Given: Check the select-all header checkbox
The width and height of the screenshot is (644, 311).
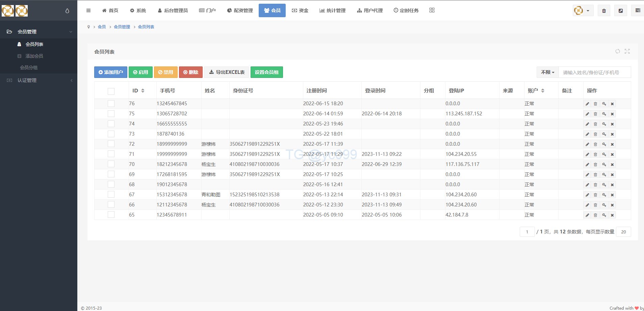Looking at the screenshot, I should point(111,91).
